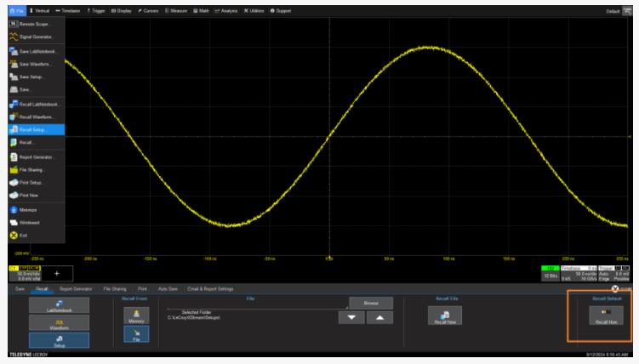
Task: Open Remote Scope from File menu
Action: click(32, 24)
